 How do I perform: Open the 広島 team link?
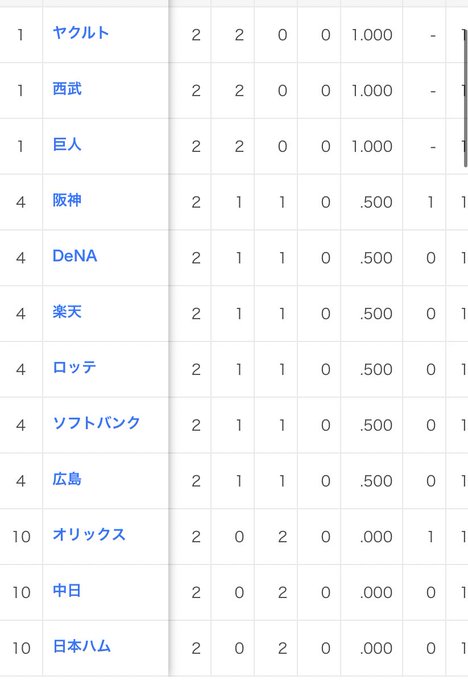coord(67,479)
